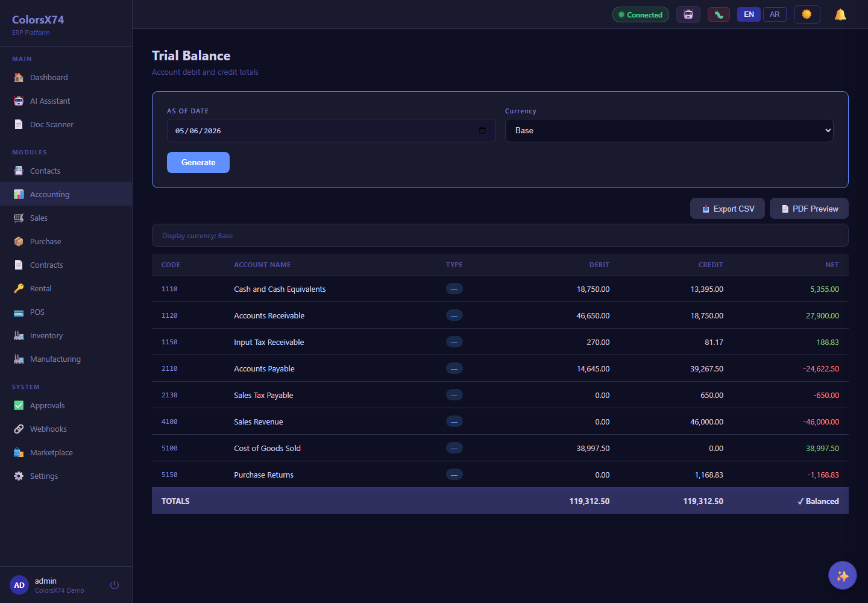
Task: Switch language to EN
Action: 749,14
